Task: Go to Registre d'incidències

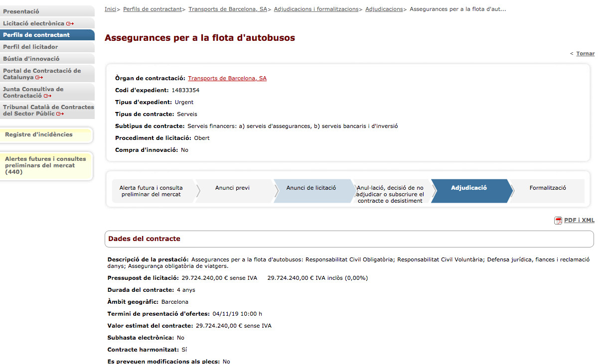Action: point(39,134)
